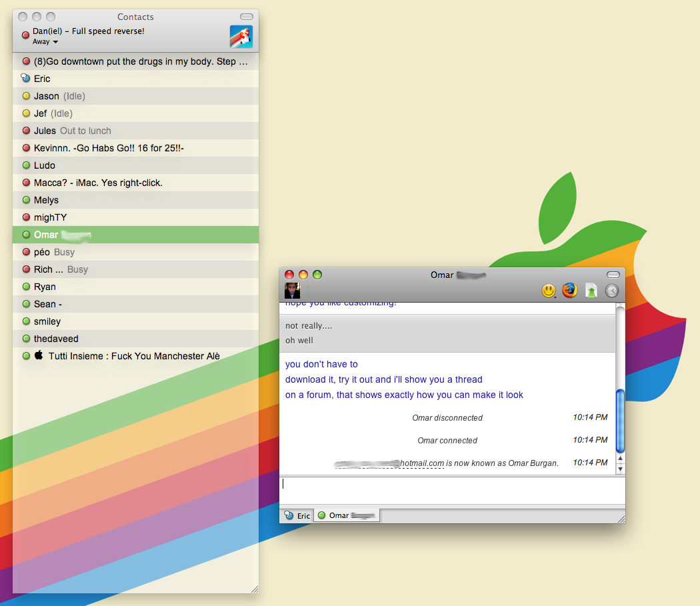The height and width of the screenshot is (606, 700).
Task: Open the chat history clock icon
Action: point(611,291)
